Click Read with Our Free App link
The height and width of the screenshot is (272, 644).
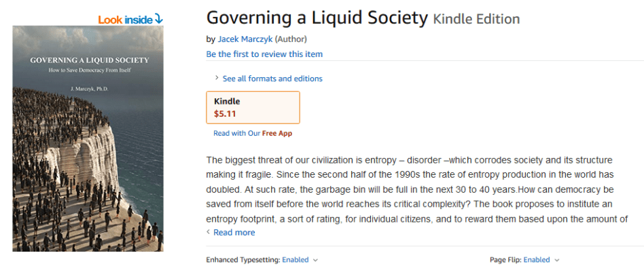237,133
